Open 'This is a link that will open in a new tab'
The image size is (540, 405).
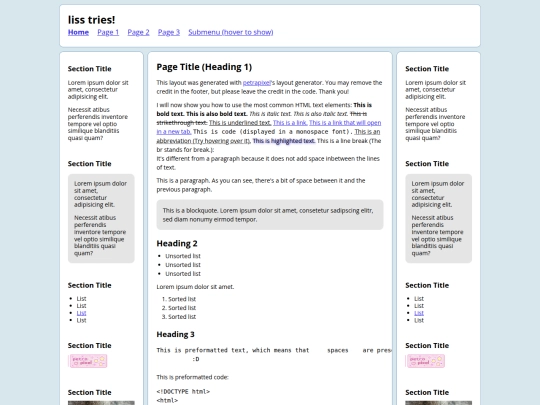(x=345, y=123)
